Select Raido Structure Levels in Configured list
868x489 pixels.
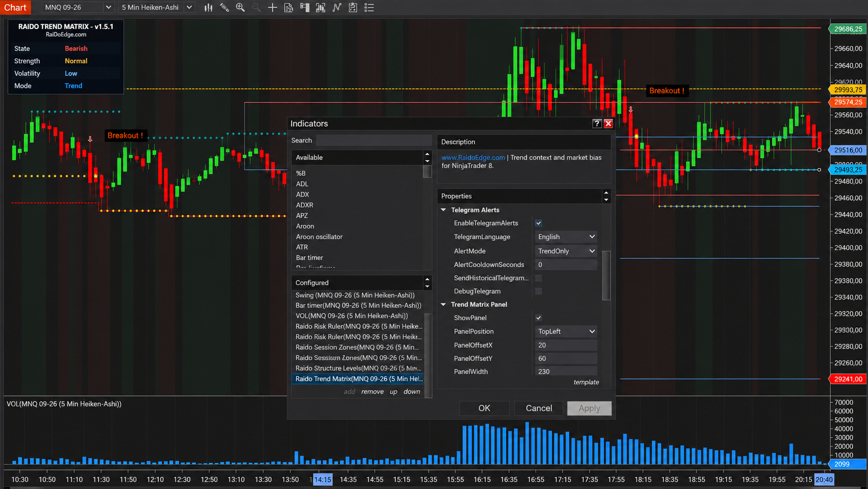(358, 368)
